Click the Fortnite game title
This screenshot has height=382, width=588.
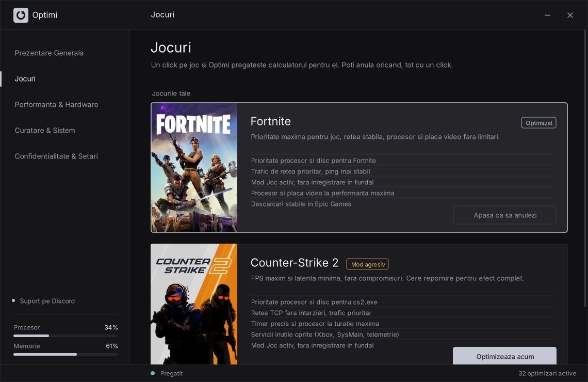270,121
